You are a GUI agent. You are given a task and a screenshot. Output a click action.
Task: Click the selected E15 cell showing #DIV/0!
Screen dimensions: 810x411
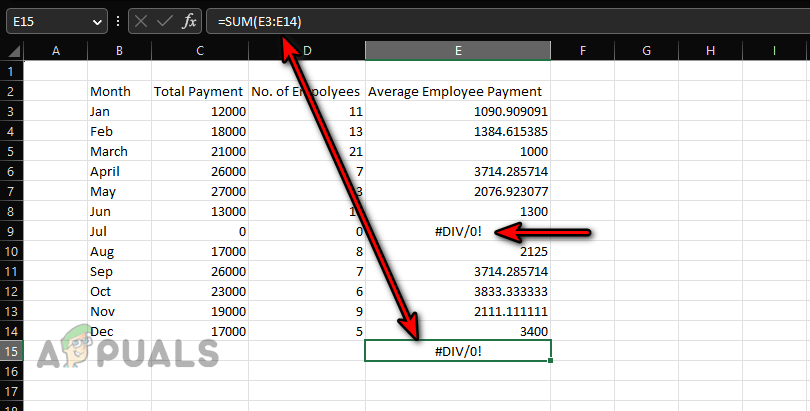point(458,351)
